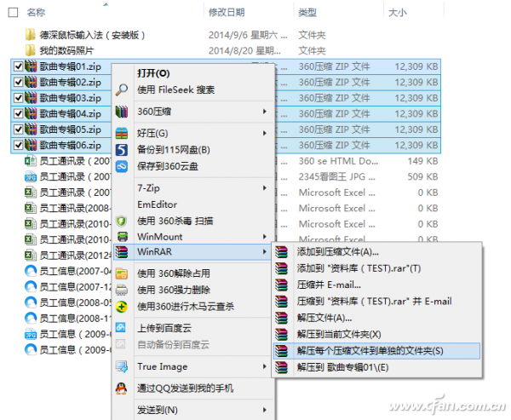
Task: Sort by 名称 column header
Action: coord(36,13)
